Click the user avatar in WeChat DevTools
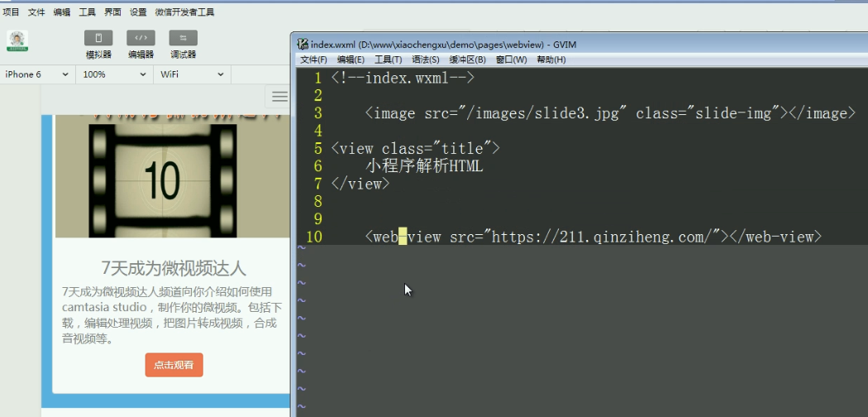Image resolution: width=868 pixels, height=417 pixels. point(17,41)
